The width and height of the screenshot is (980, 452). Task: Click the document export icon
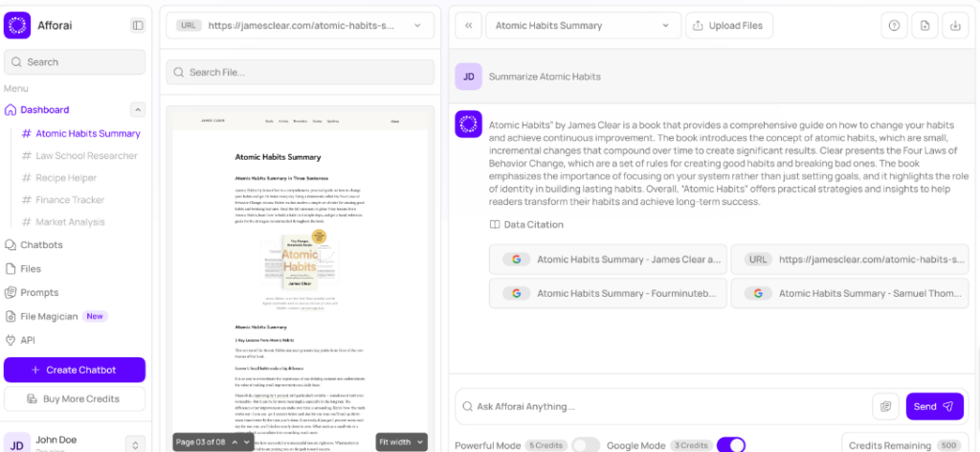pyautogui.click(x=924, y=26)
